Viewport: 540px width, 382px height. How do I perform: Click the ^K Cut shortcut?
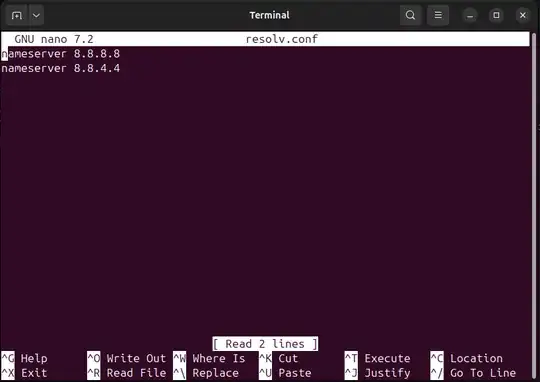click(278, 358)
